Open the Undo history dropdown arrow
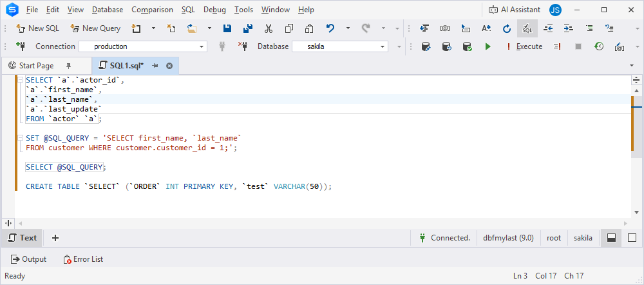The height and width of the screenshot is (285, 644). 348,28
